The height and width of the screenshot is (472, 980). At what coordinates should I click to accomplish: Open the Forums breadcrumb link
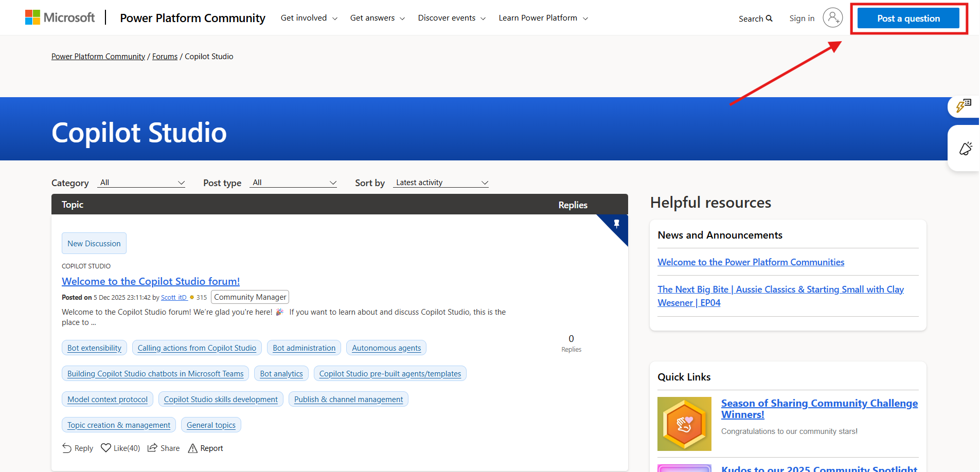[165, 57]
